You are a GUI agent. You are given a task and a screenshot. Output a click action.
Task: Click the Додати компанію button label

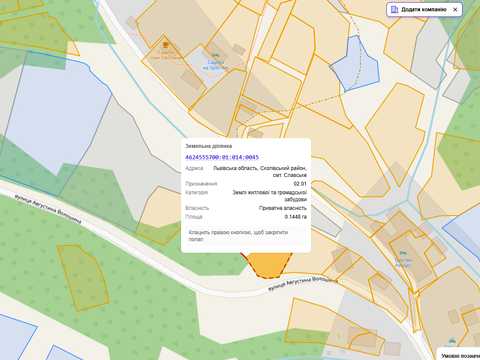(x=424, y=9)
